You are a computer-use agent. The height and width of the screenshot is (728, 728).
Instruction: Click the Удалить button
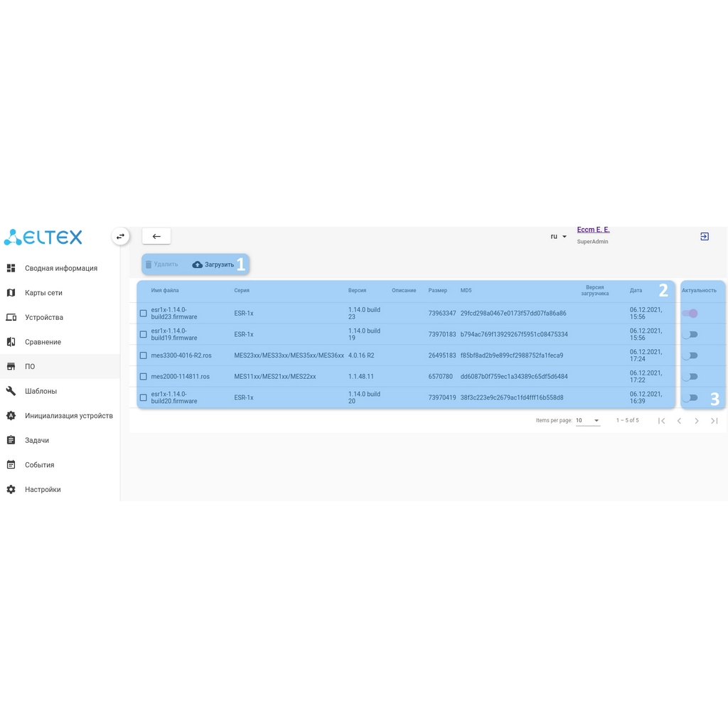tap(161, 264)
